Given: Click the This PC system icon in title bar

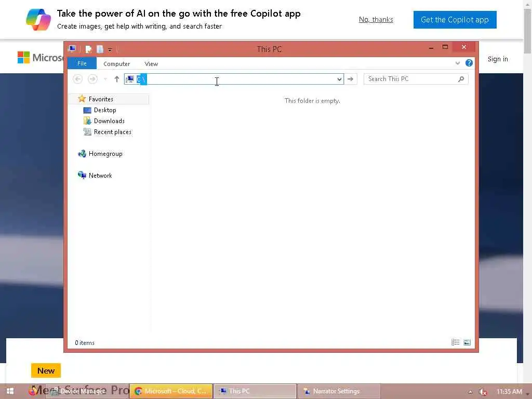Looking at the screenshot, I should click(x=72, y=49).
